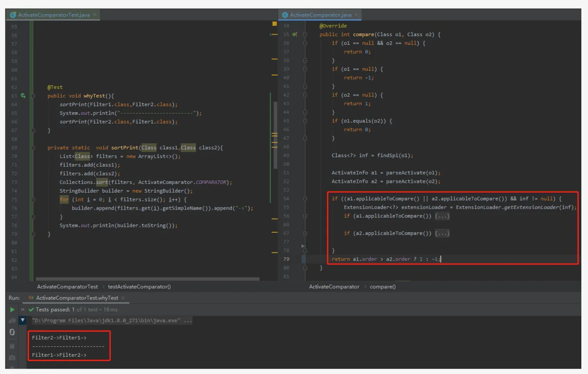Screen dimensions: 588x374
Task: Click the rerun failed tests icon
Action: click(x=12, y=321)
